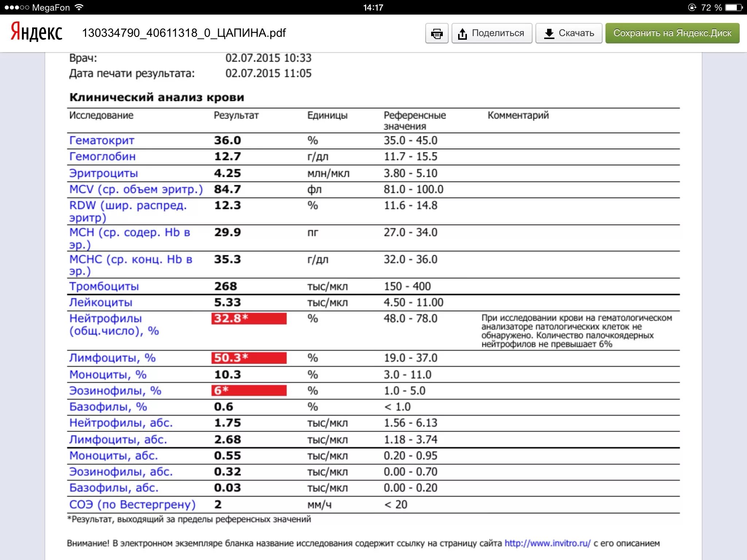Open the Лимфоциты, абс. link

tap(118, 439)
